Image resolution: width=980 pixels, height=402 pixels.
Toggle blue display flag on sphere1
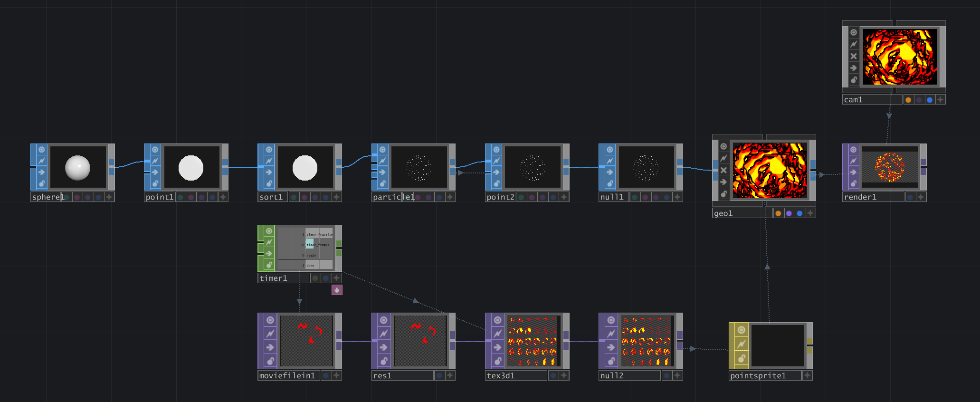[x=98, y=197]
